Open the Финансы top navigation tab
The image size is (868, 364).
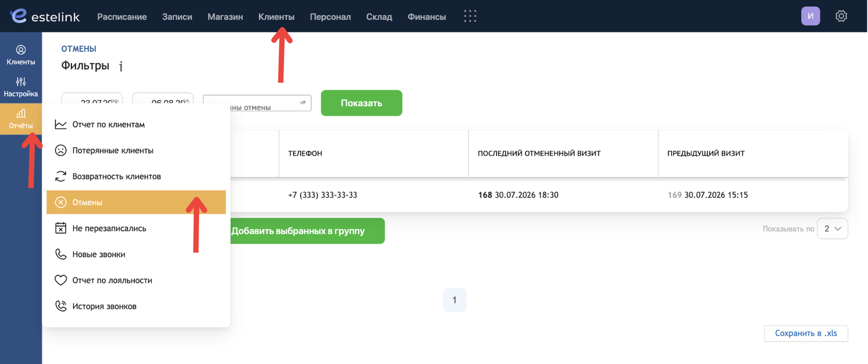(427, 17)
